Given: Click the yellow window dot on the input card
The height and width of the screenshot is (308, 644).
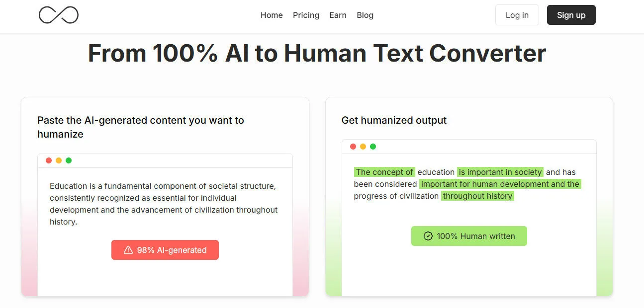Looking at the screenshot, I should [x=58, y=160].
